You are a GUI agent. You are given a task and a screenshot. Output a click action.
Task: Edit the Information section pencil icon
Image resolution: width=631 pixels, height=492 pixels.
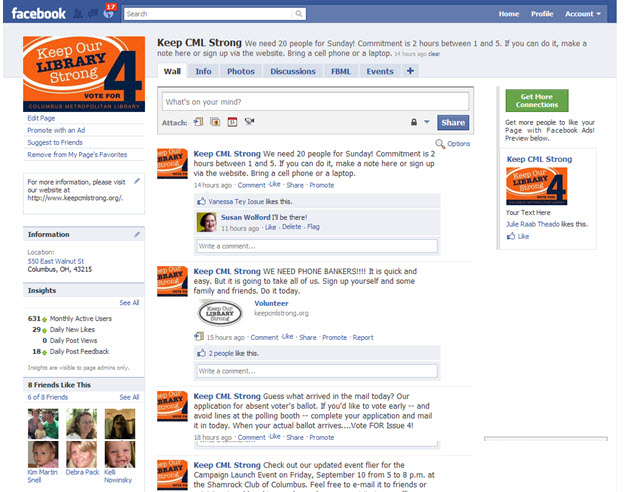click(137, 234)
